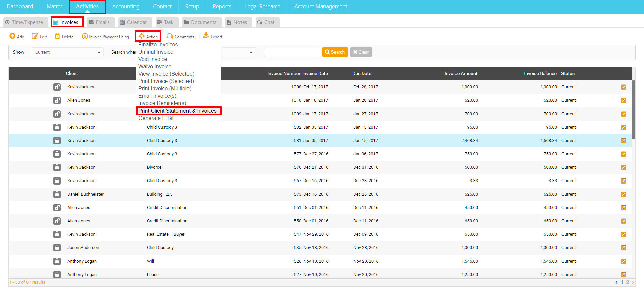This screenshot has height=289, width=644.
Task: Open invoice 573 detail arrow icon
Action: click(623, 194)
